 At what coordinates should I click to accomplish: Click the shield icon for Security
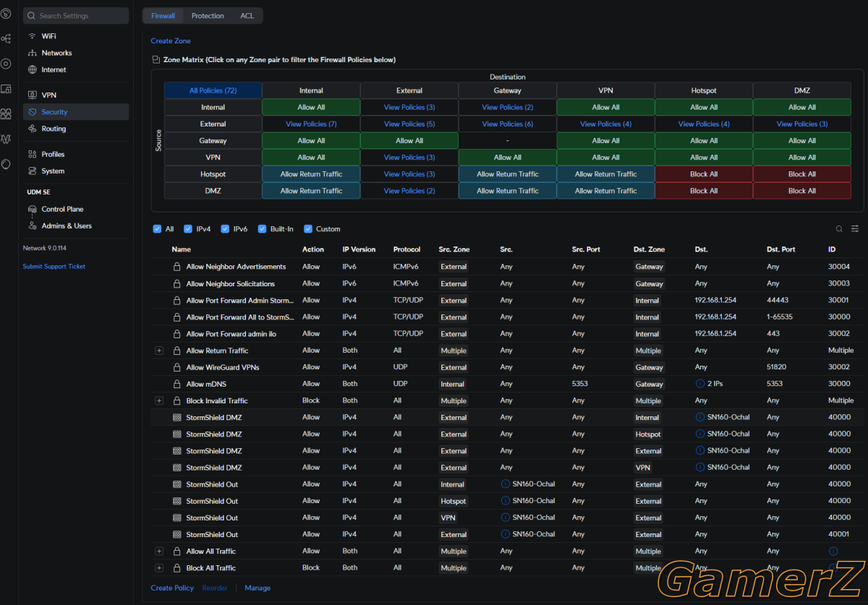32,112
